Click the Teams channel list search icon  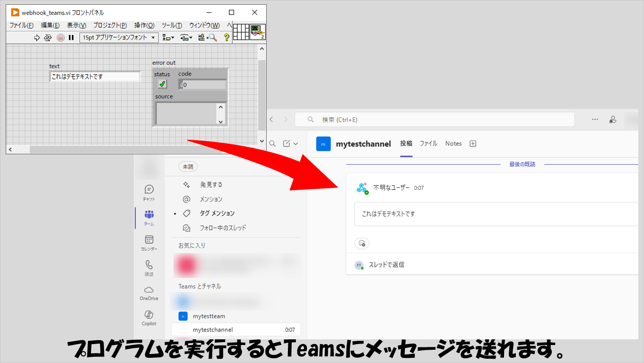coord(272,143)
